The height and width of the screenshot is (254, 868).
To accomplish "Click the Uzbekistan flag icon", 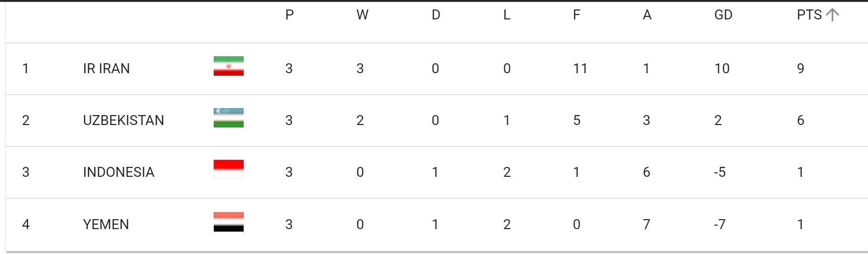I will (x=229, y=118).
